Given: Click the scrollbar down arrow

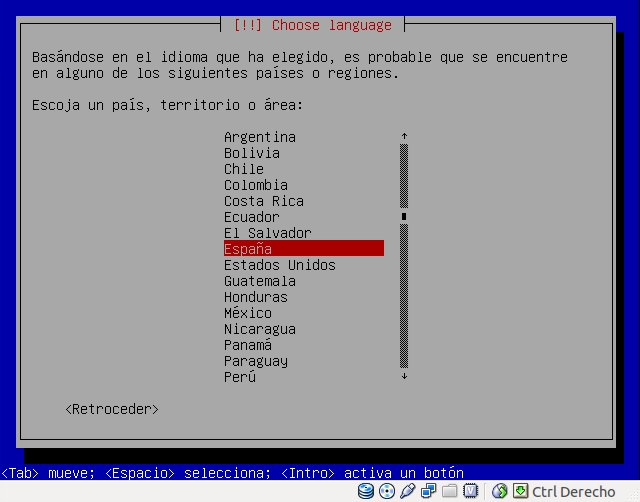Looking at the screenshot, I should (404, 376).
